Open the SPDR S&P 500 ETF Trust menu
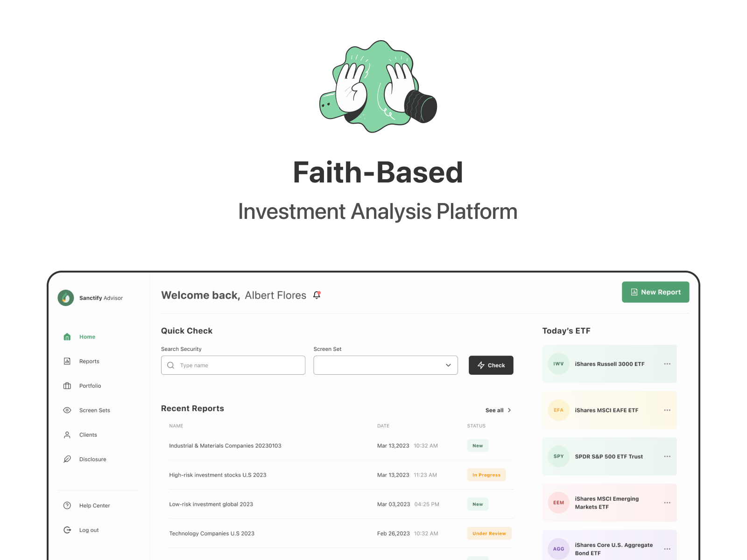The image size is (747, 560). pos(667,456)
